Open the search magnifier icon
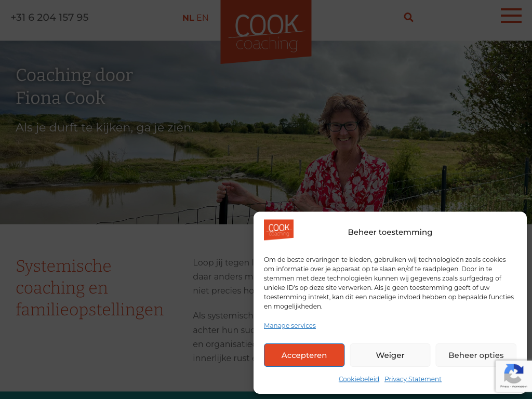Viewport: 532px width, 399px height. tap(408, 17)
